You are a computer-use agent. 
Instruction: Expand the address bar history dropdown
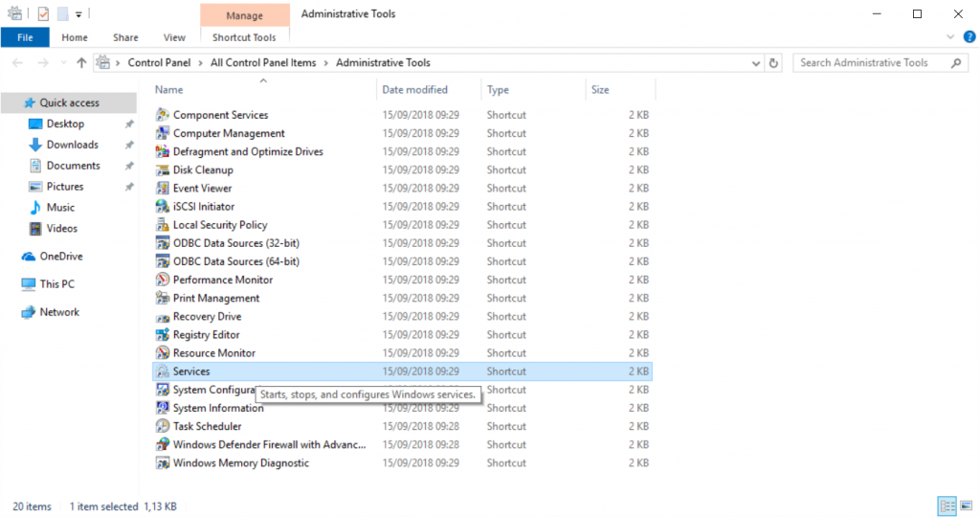(756, 63)
